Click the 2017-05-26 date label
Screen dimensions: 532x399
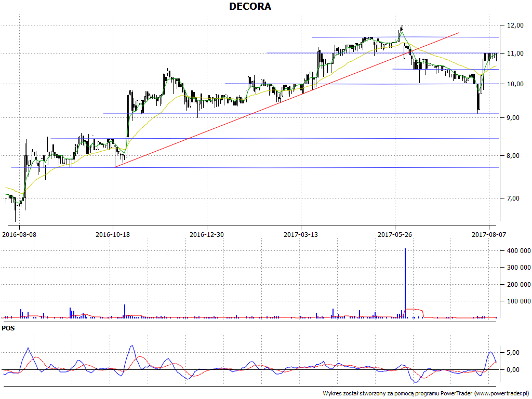(395, 234)
